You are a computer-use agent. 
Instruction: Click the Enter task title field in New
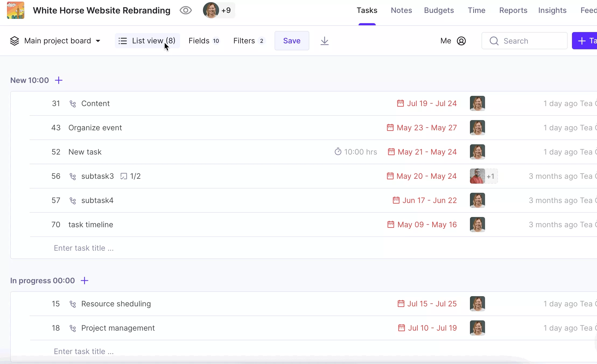point(84,248)
